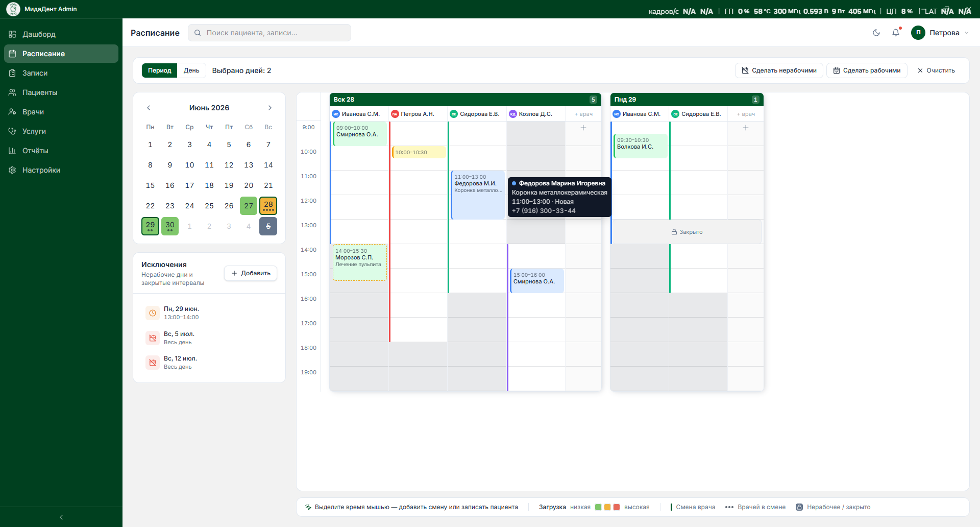Click the plus icon under Вск 28 + врач

pyautogui.click(x=583, y=128)
